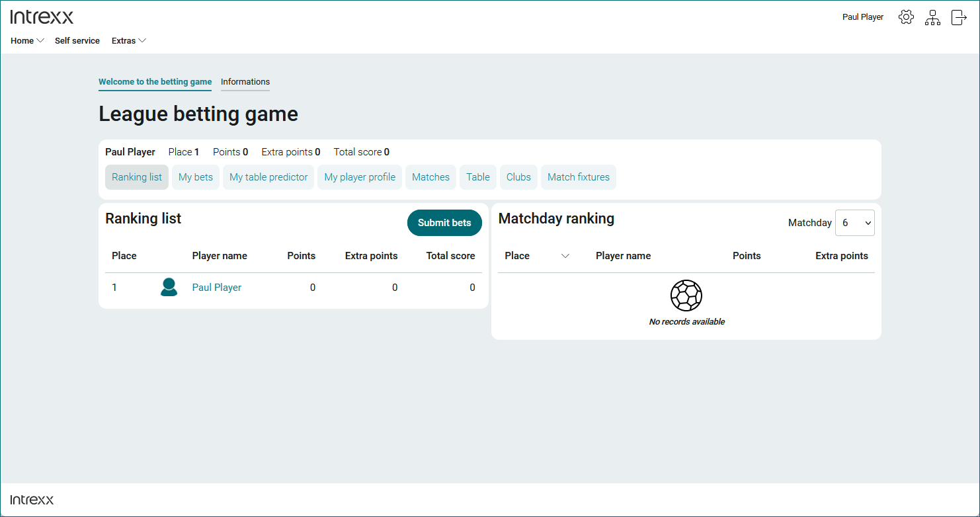Open the Paul Player link in ranking list
Viewport: 980px width, 517px height.
(x=216, y=288)
